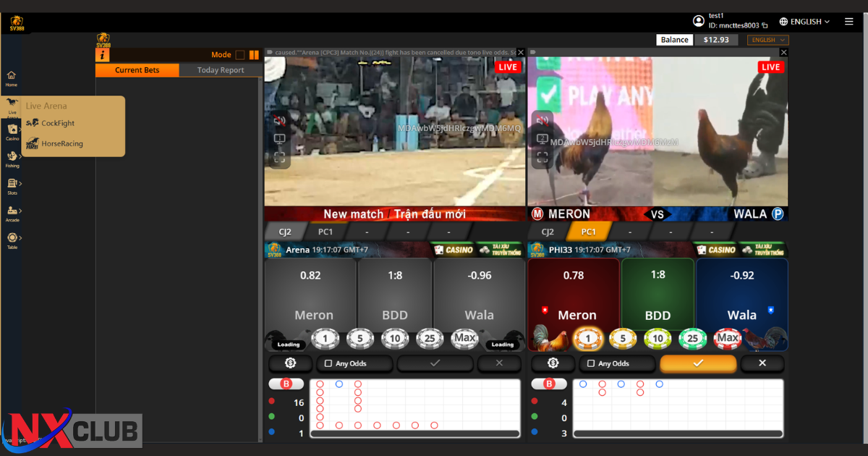Enter fullscreen on the right live video
868x456 pixels.
tap(542, 157)
